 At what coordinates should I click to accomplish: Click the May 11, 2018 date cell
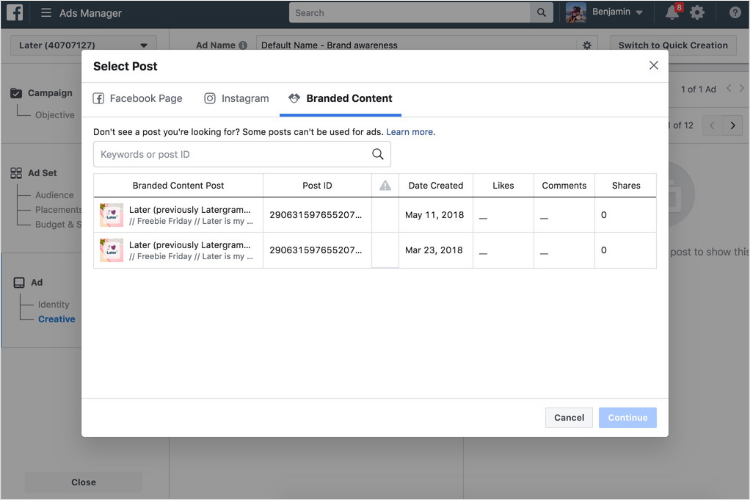(434, 215)
